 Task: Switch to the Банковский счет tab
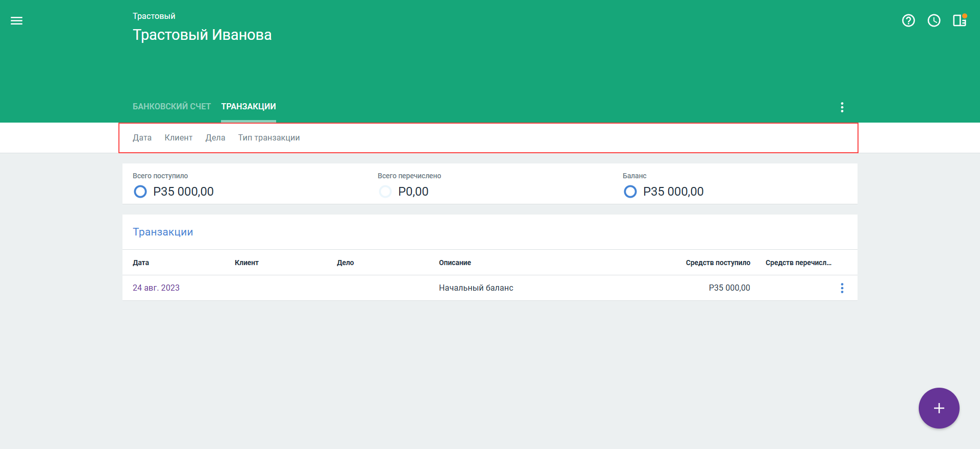coord(171,106)
